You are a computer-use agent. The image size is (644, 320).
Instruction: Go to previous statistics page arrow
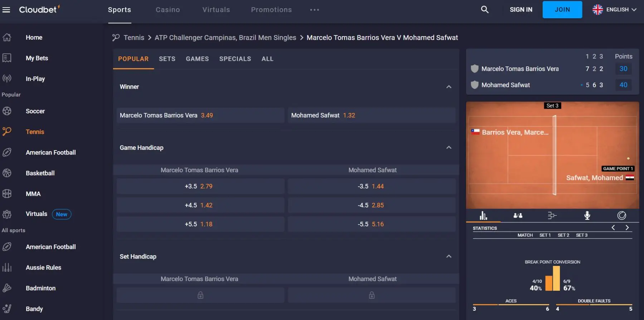pyautogui.click(x=613, y=228)
